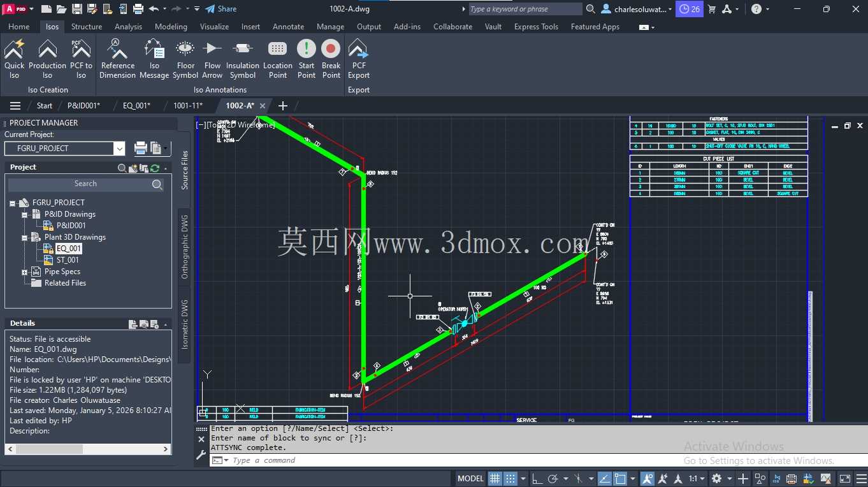Viewport: 868px width, 487px height.
Task: Click the Share button
Action: tap(221, 9)
